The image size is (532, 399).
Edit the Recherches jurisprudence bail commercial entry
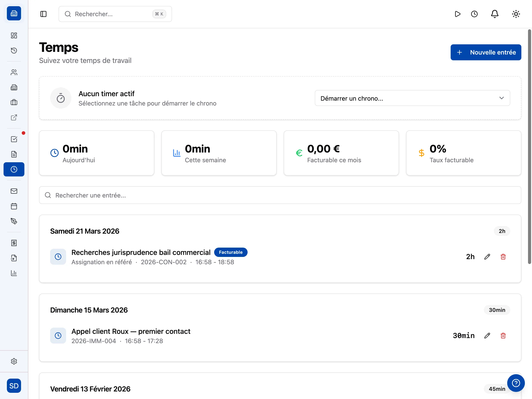pos(487,257)
